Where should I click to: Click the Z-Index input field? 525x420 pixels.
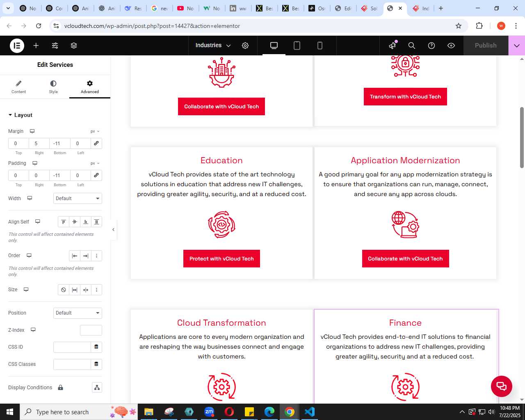tap(91, 330)
